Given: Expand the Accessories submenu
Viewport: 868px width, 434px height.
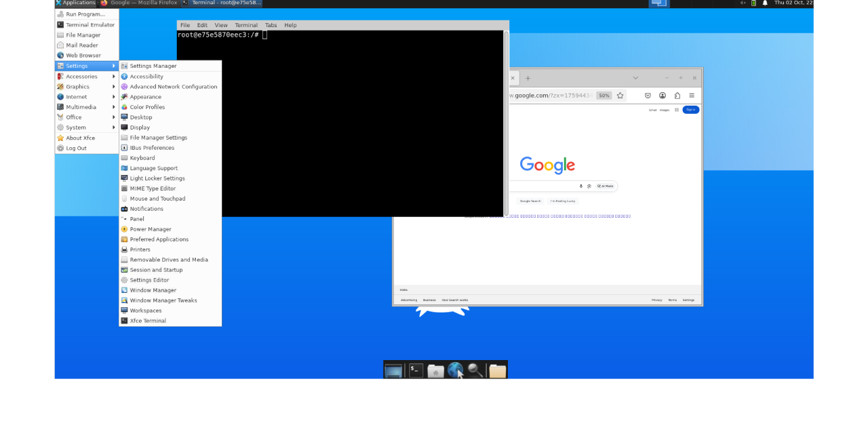Looking at the screenshot, I should pos(87,77).
